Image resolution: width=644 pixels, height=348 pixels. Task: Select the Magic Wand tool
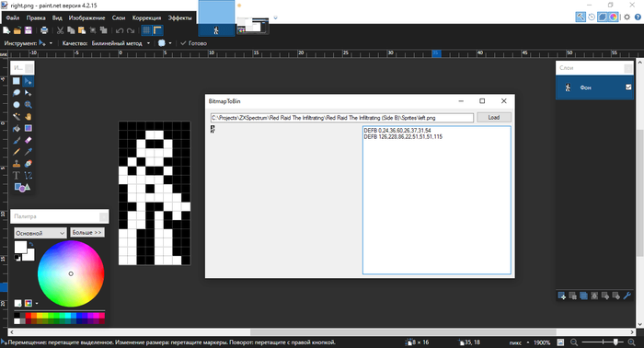[x=17, y=117]
